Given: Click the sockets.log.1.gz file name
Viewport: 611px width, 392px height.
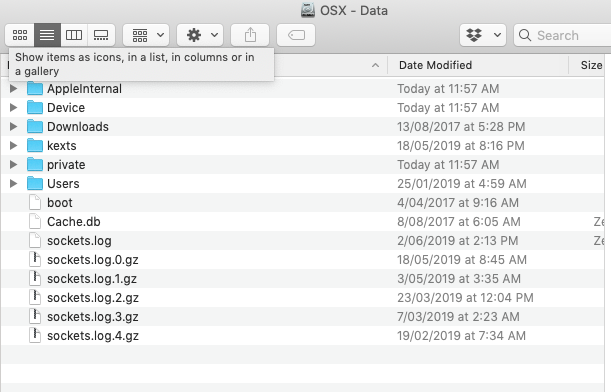Looking at the screenshot, I should click(92, 279).
